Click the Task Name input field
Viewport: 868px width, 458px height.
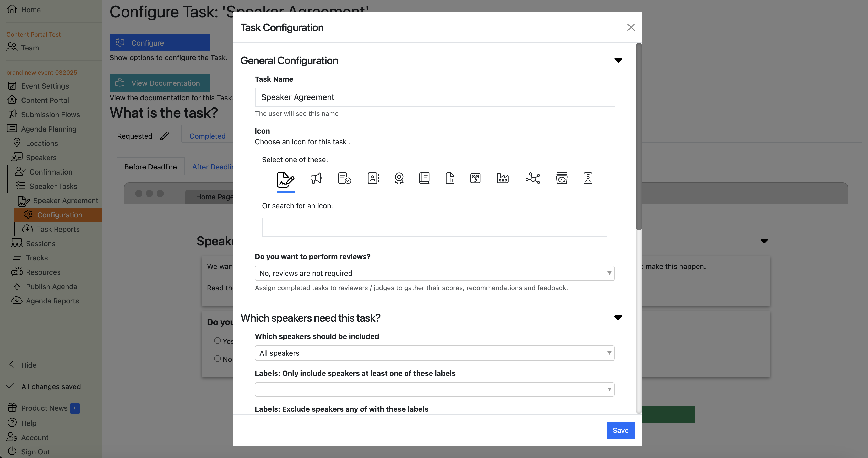point(434,97)
